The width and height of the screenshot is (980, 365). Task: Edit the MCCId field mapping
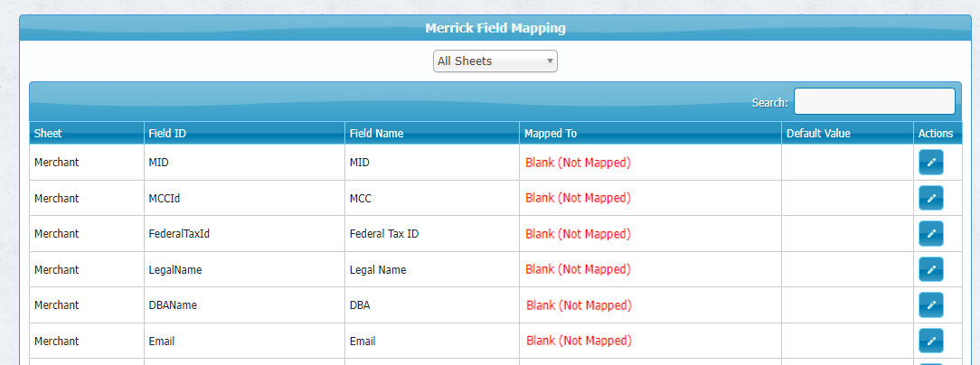(930, 198)
